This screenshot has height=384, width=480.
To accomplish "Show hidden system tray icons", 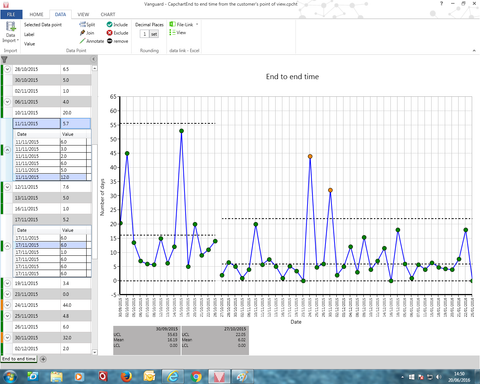I will (x=402, y=377).
